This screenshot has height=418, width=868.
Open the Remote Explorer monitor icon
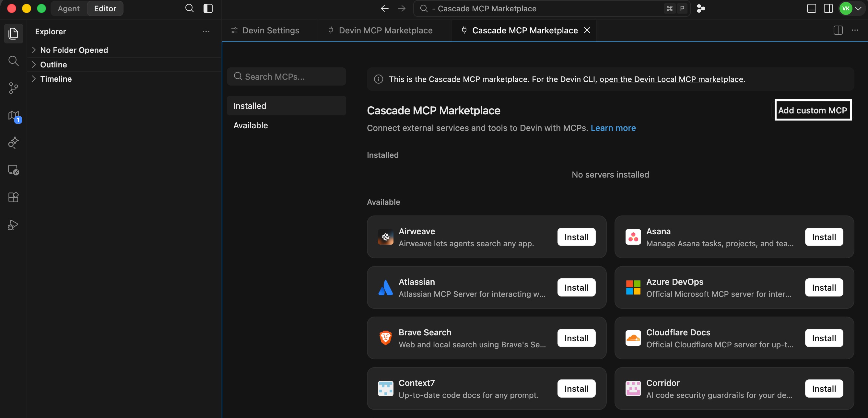(13, 170)
